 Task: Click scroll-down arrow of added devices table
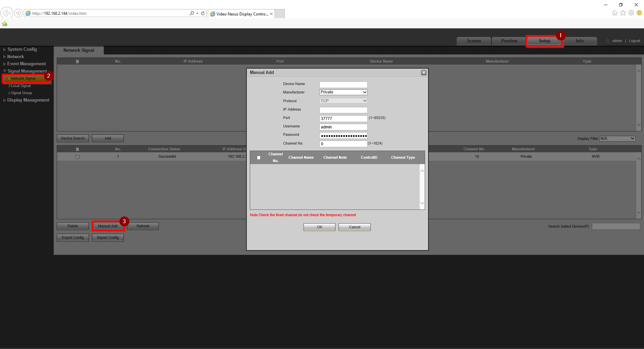[x=639, y=213]
